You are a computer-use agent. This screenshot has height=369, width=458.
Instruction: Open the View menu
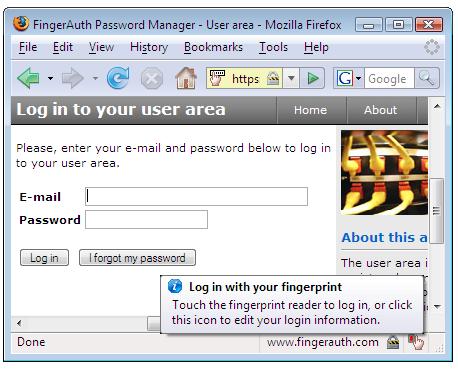click(x=101, y=47)
